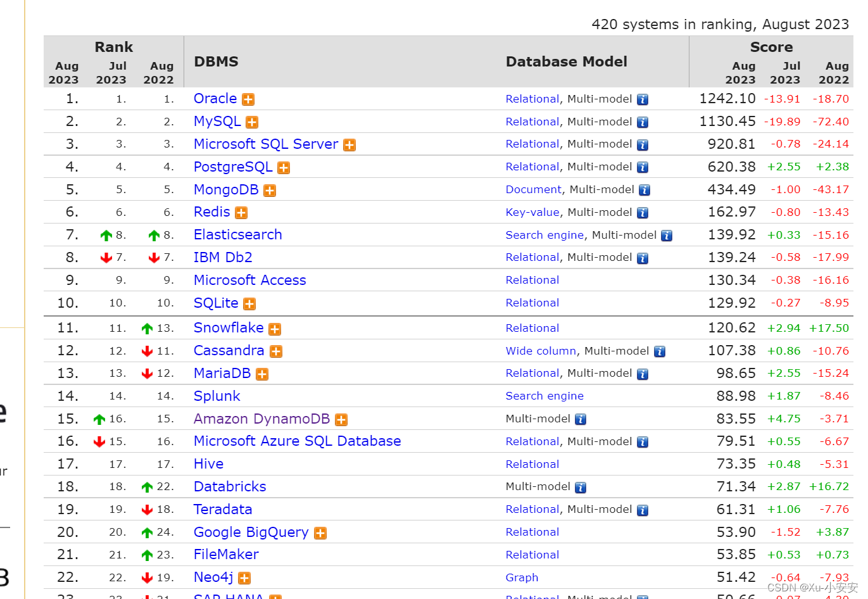868x599 pixels.
Task: Open the Snowflake link
Action: tap(229, 328)
